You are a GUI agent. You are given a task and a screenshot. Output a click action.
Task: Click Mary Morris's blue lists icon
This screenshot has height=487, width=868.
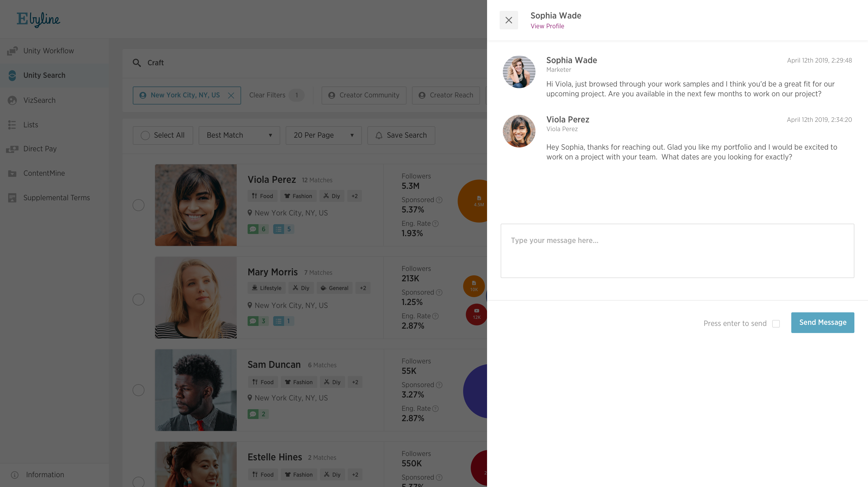tap(278, 321)
